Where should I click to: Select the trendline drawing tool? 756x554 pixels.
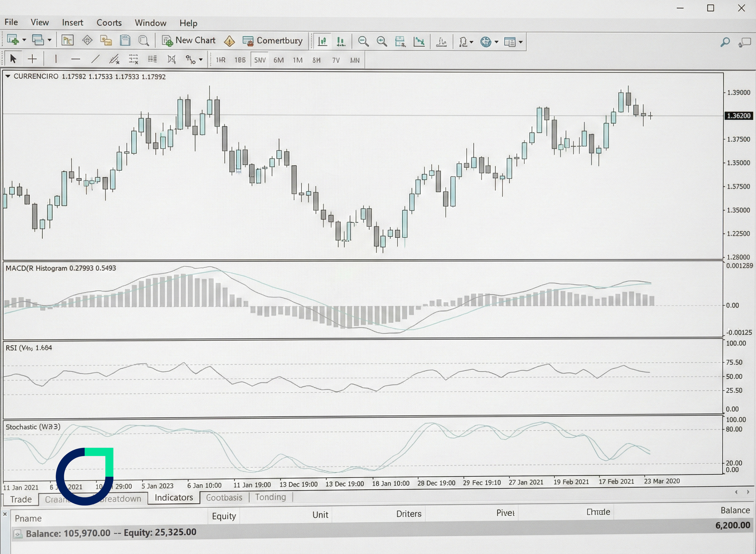tap(96, 59)
